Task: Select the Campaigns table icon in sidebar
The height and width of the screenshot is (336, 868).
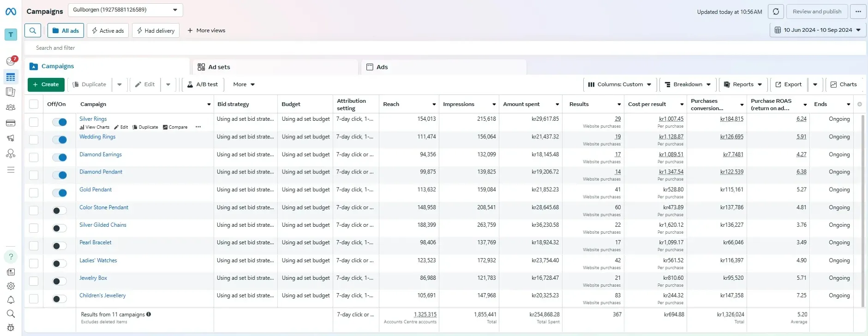Action: pos(11,77)
